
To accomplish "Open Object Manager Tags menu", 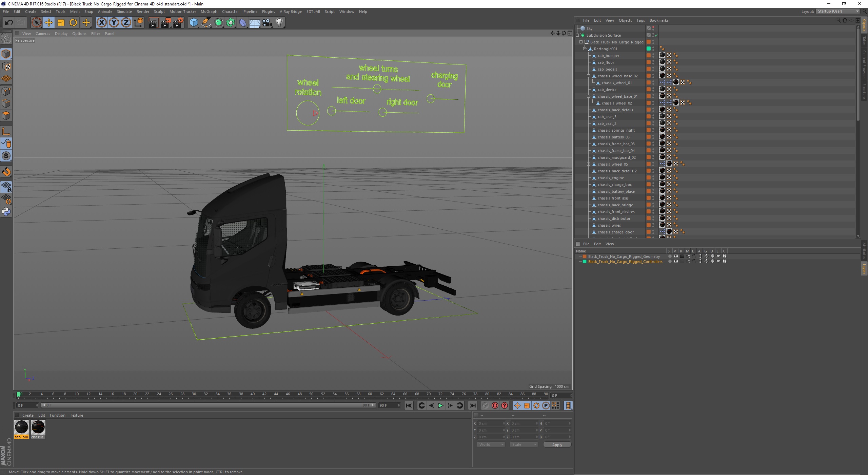I will point(640,20).
